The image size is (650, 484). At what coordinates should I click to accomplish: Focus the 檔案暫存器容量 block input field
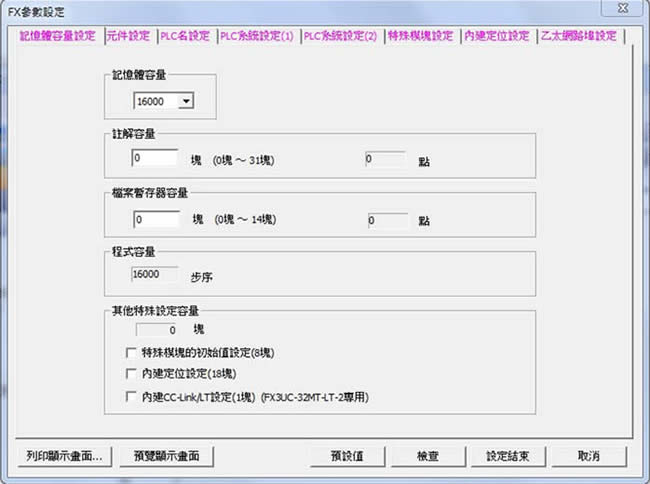click(x=155, y=219)
